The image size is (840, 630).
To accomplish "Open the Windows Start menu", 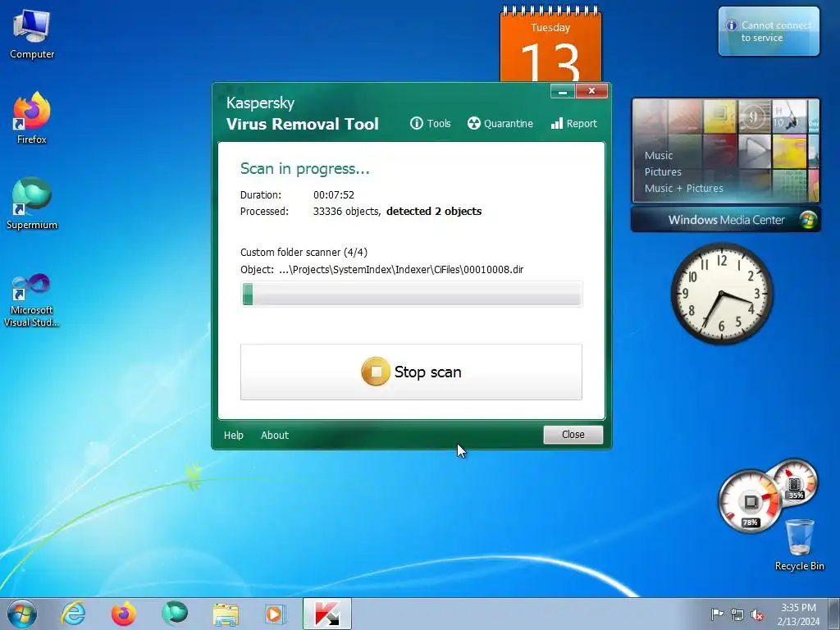I will [22, 614].
